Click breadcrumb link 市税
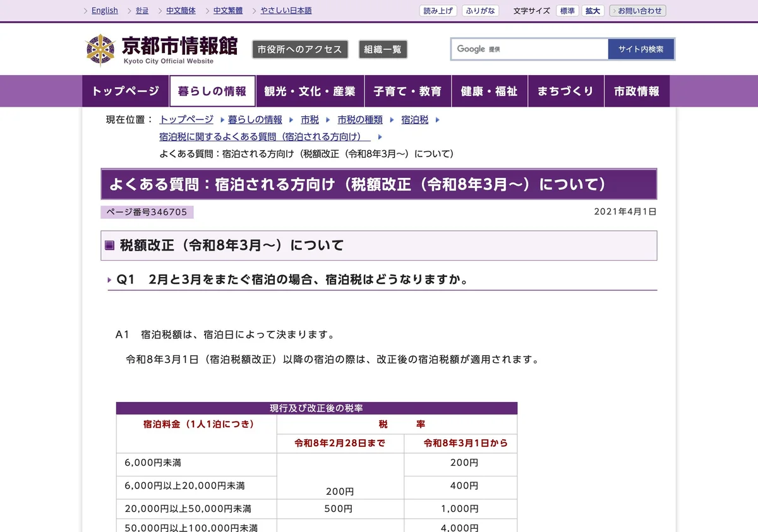This screenshot has height=532, width=758. pos(310,119)
